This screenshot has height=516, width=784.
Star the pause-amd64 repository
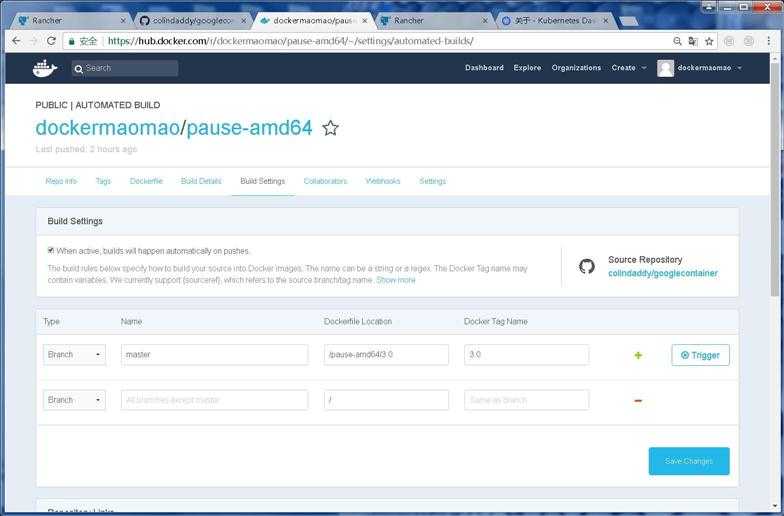[x=330, y=128]
